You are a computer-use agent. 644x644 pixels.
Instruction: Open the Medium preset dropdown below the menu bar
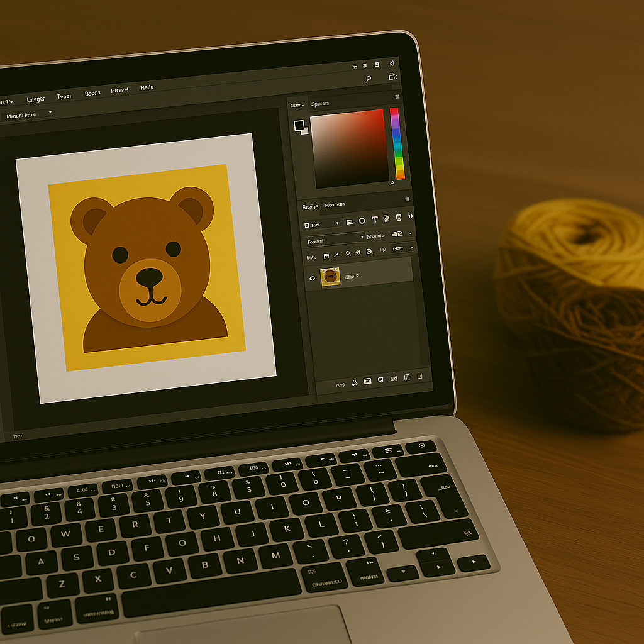coord(28,113)
